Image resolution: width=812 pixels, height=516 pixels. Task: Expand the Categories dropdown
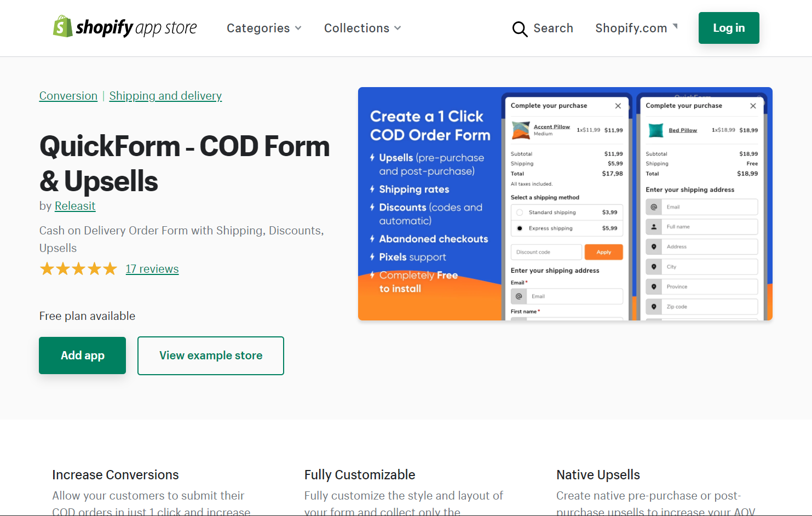264,28
